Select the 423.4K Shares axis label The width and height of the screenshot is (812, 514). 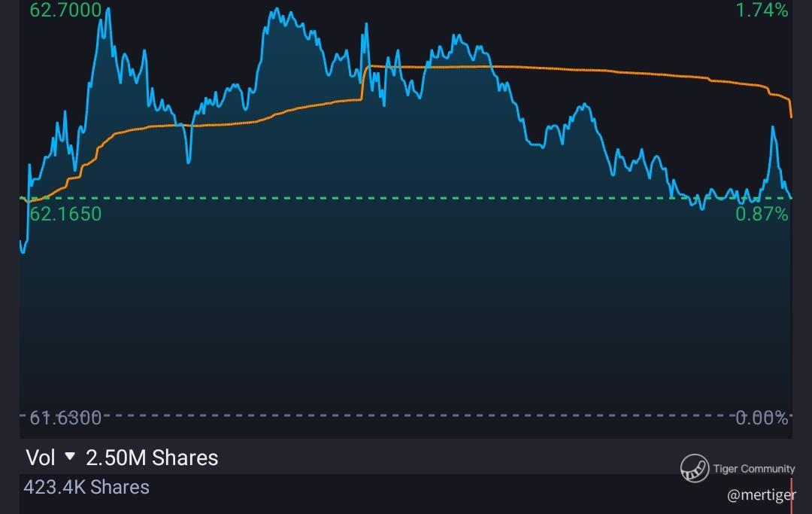(86, 487)
